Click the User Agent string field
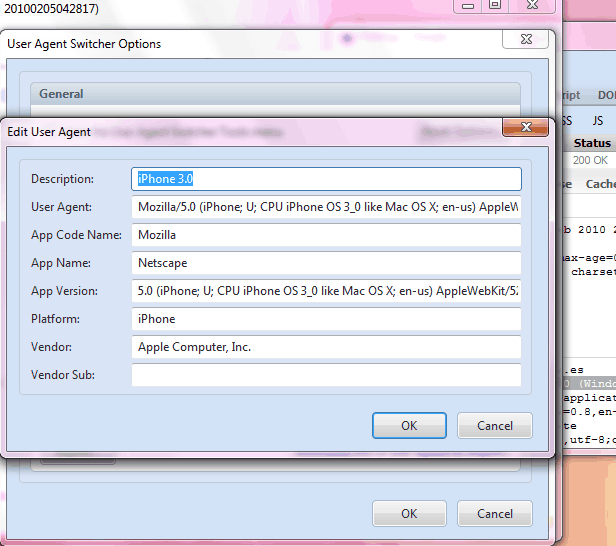616x546 pixels. [x=326, y=207]
